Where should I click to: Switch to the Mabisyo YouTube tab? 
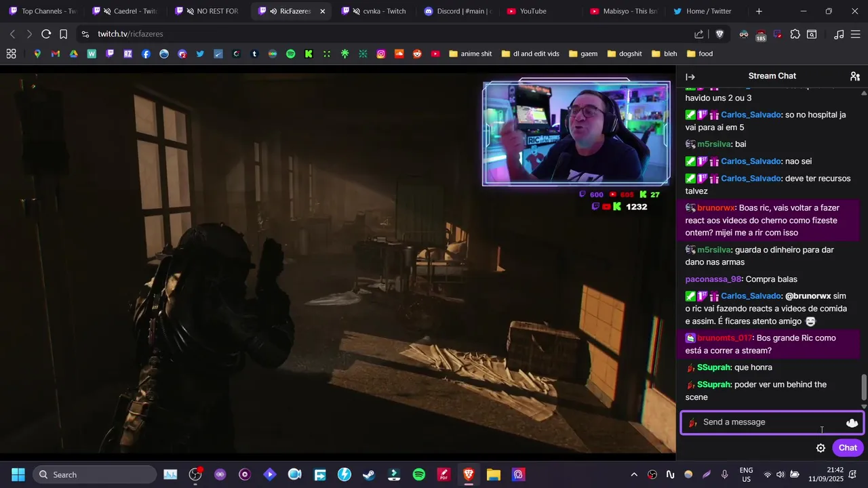click(623, 11)
